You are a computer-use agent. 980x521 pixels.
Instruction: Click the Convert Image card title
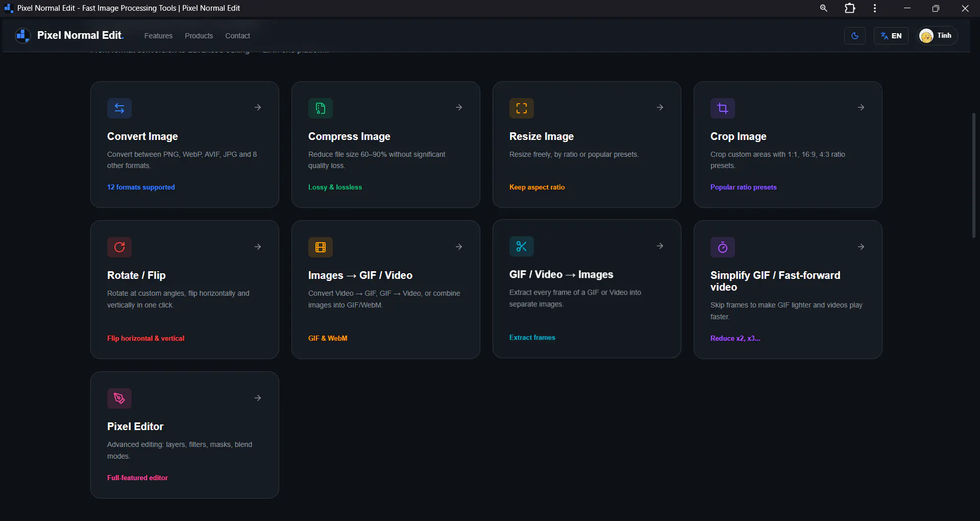(142, 136)
